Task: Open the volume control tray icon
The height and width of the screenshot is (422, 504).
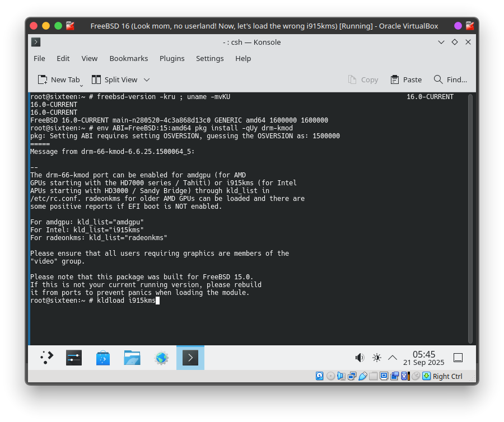Action: tap(360, 358)
